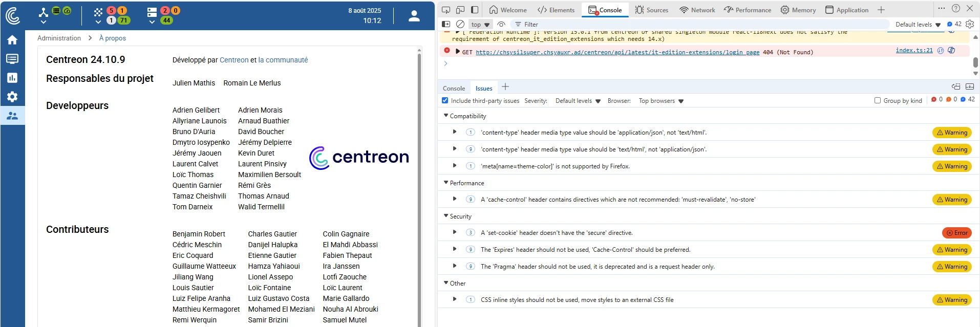Open the failed login_page request URL
The height and width of the screenshot is (327, 980).
[617, 52]
